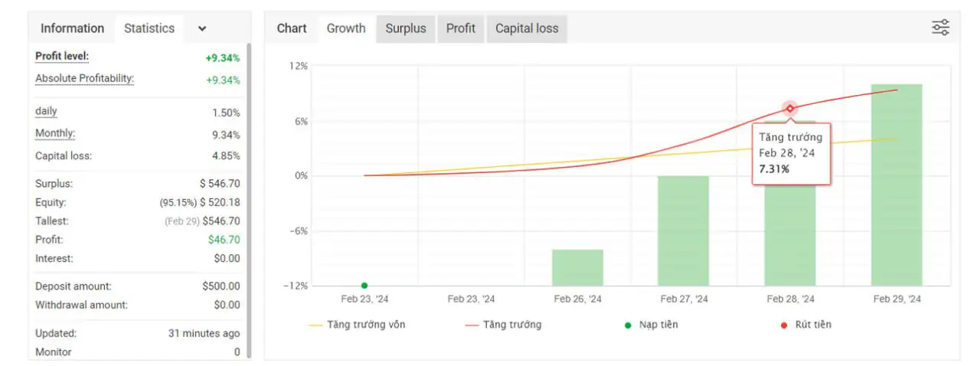
Task: Expand the chevron dropdown beside Statistics
Action: click(202, 28)
